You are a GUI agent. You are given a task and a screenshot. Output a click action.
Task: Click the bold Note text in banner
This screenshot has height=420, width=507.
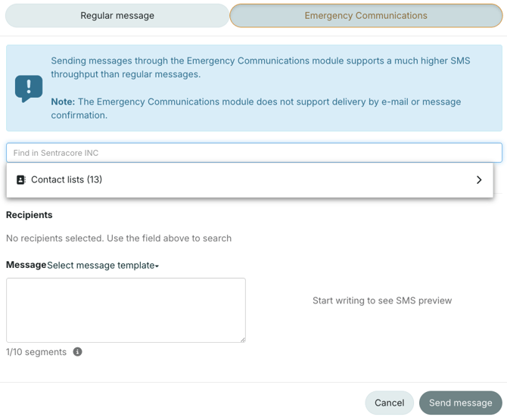[x=63, y=101]
